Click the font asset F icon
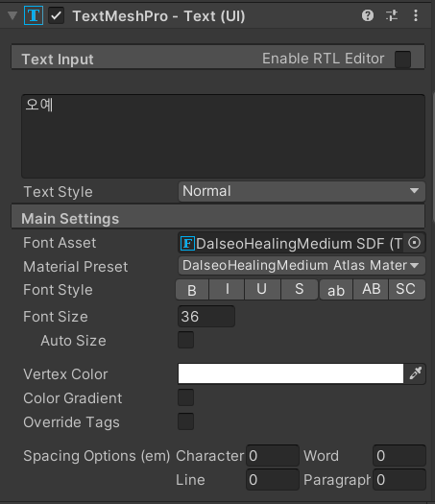435x504 pixels. click(187, 243)
